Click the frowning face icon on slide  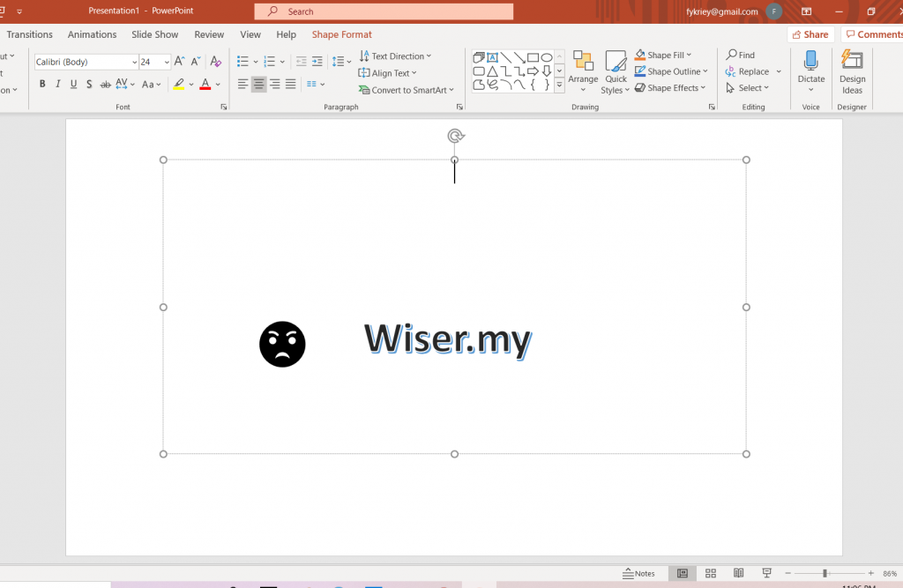point(282,344)
